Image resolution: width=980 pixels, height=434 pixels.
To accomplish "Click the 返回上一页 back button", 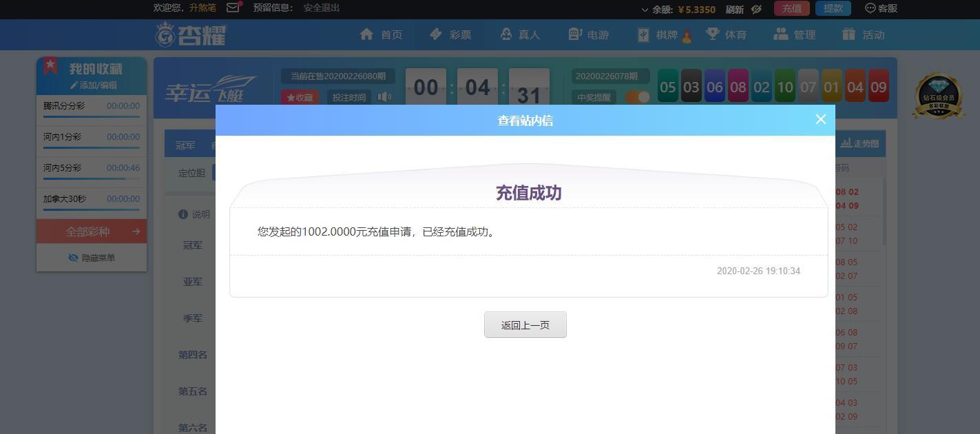I will [525, 324].
